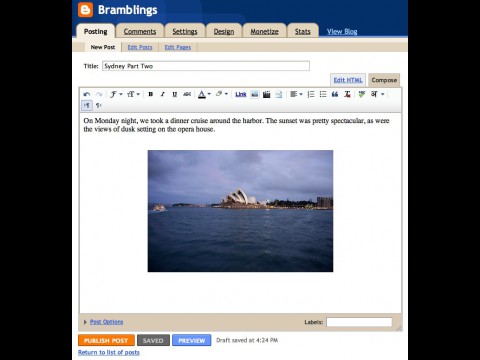
Task: Switch to the Stats tab
Action: (302, 32)
